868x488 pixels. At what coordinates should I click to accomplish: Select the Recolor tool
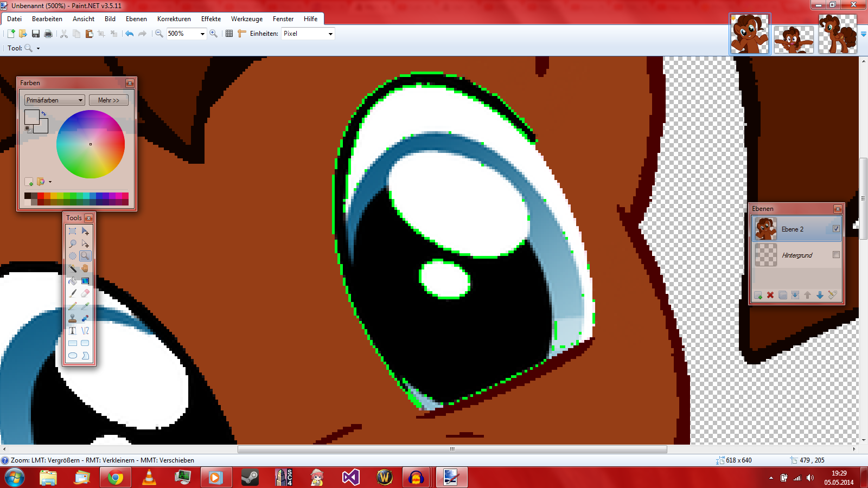85,318
